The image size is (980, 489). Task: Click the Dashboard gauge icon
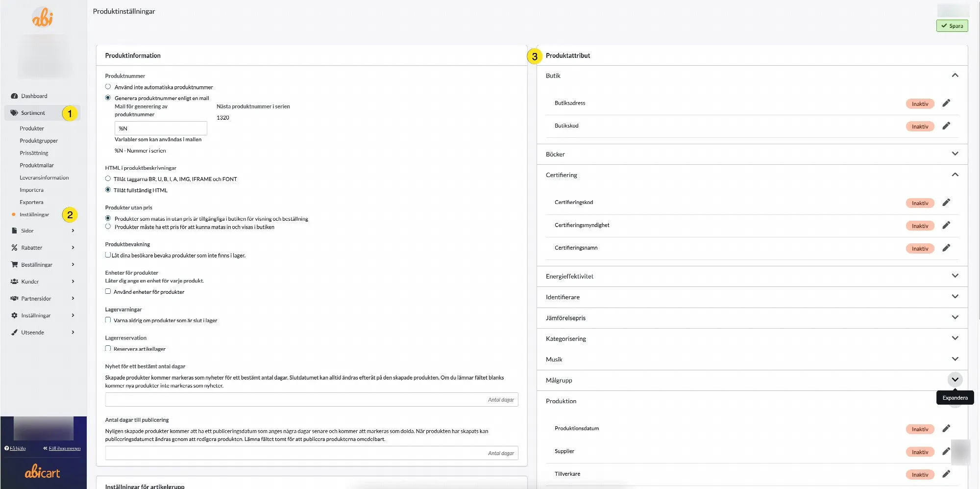[14, 96]
